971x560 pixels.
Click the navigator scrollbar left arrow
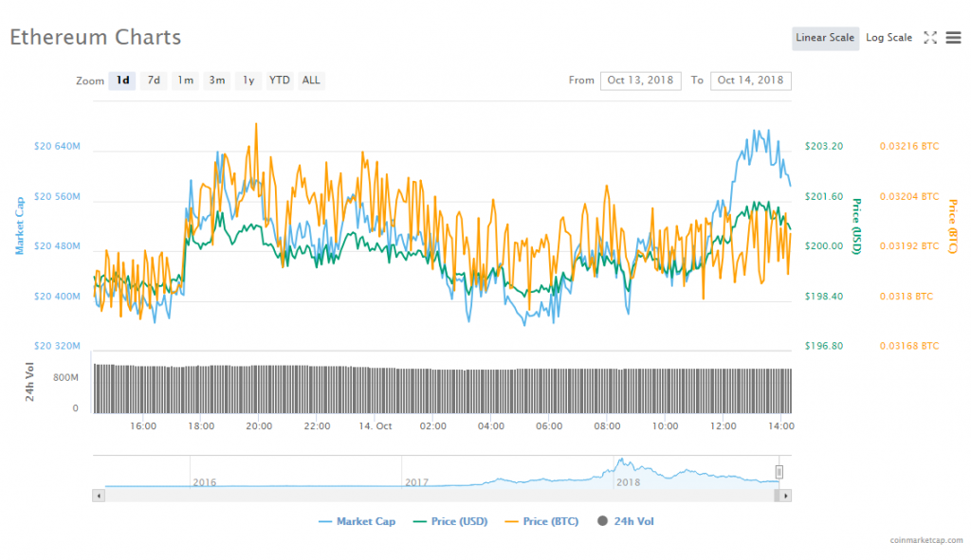point(98,496)
